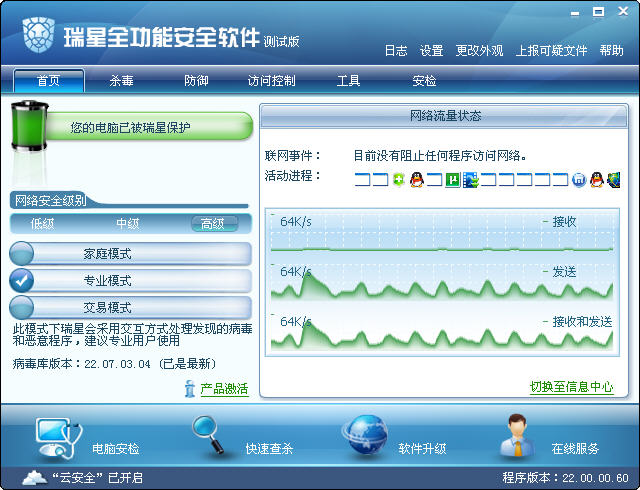The image size is (640, 490).
Task: Click the 目前没有阻止任何程序访问网络 text
Action: [440, 155]
